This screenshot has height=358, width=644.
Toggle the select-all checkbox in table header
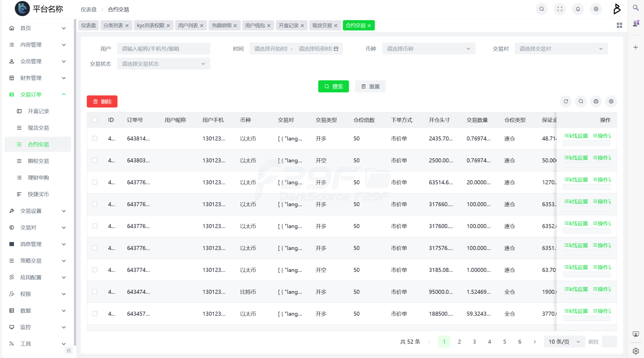point(95,120)
